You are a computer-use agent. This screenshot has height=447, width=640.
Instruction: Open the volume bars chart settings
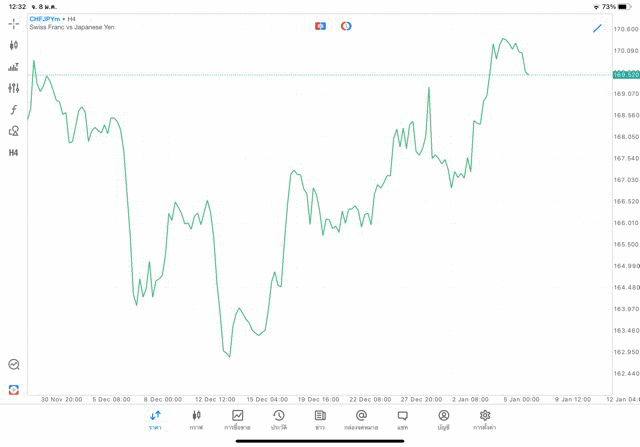13,67
